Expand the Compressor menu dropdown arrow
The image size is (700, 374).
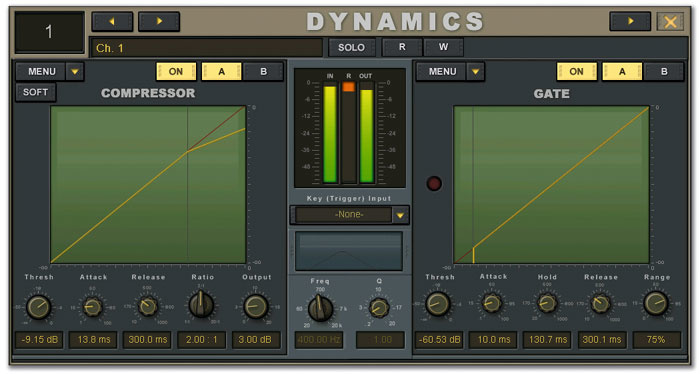click(x=75, y=71)
